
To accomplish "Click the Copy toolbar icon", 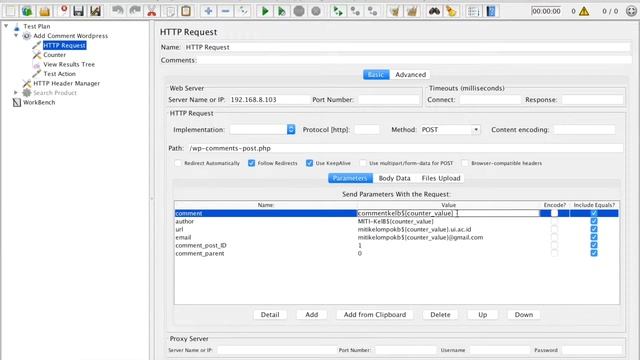I will 170,11.
